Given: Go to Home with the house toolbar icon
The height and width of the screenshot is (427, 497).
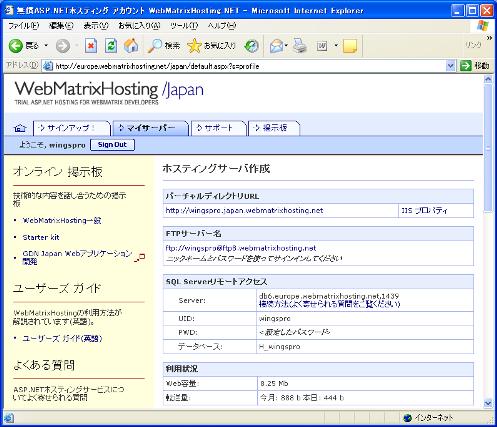Looking at the screenshot, I should point(131,46).
